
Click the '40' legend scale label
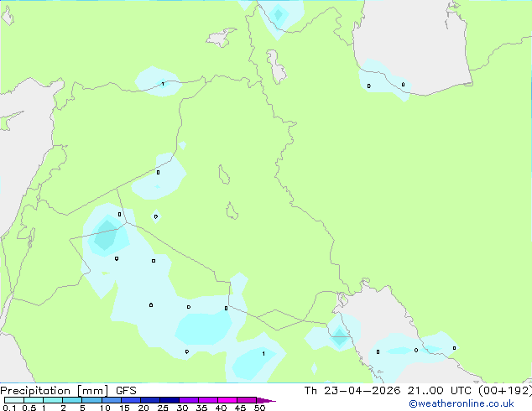point(221,408)
